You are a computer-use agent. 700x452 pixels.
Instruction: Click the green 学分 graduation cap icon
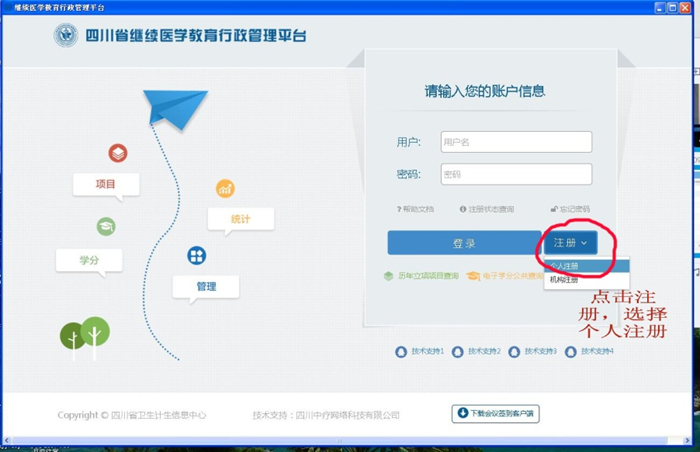pos(105,227)
